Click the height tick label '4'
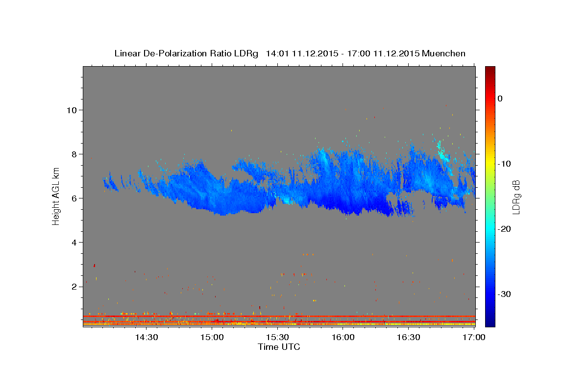This screenshot has width=588, height=392. point(74,242)
